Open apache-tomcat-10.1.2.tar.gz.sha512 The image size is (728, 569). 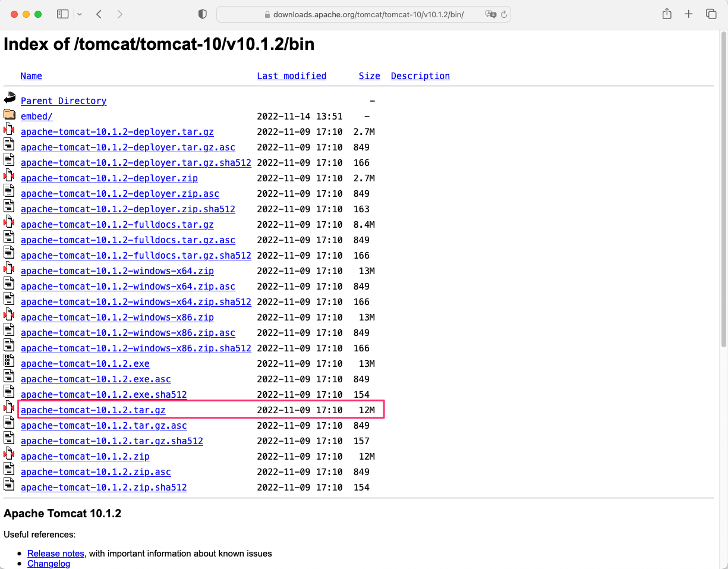[112, 441]
